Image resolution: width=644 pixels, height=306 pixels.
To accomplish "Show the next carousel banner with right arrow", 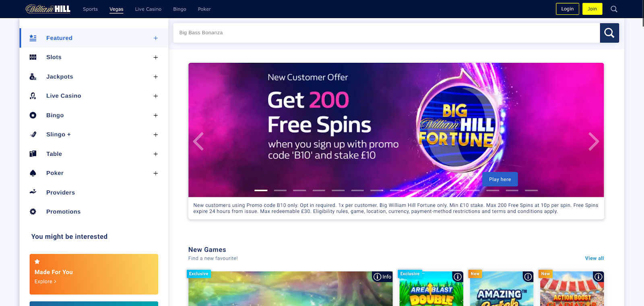I will (x=594, y=141).
